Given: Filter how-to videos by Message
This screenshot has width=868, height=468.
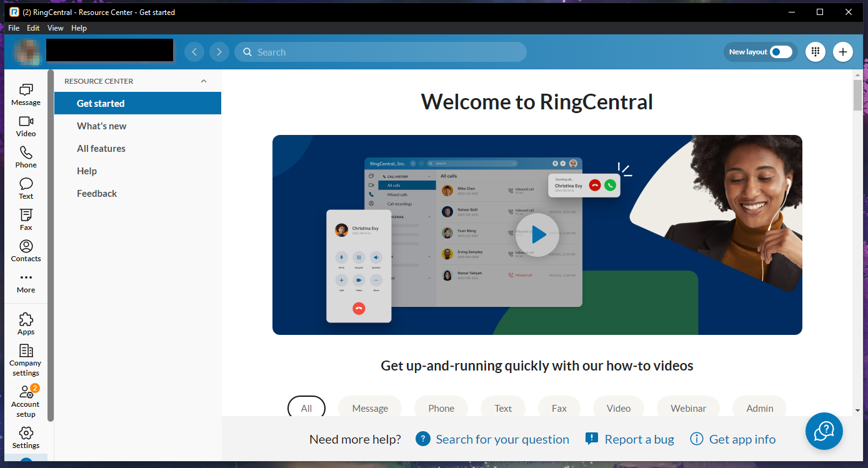Looking at the screenshot, I should coord(370,408).
